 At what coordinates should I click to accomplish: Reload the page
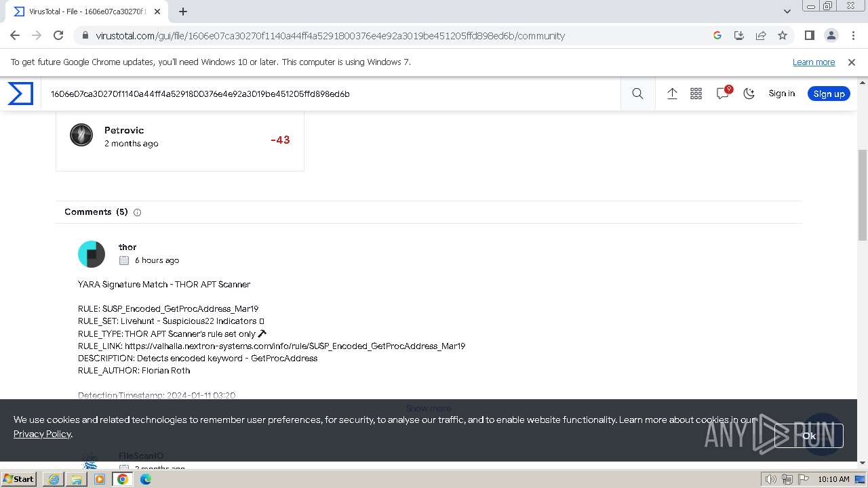(58, 35)
